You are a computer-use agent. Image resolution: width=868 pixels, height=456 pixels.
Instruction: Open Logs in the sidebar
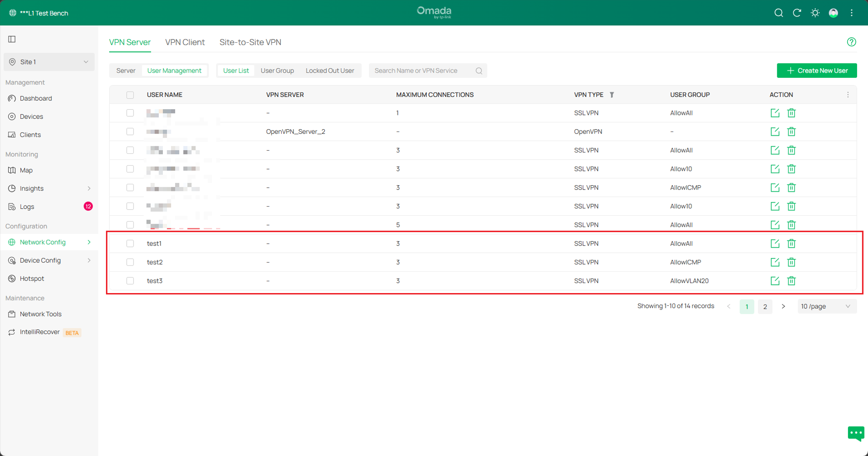click(27, 207)
